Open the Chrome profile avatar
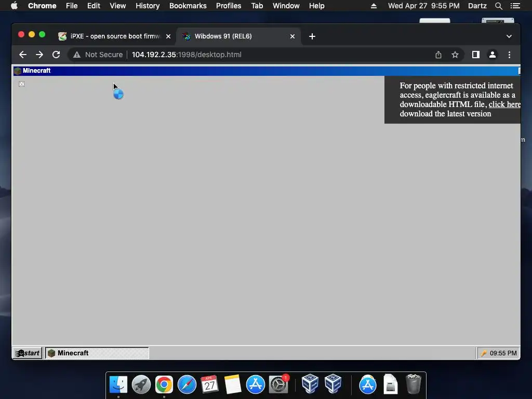 (493, 55)
